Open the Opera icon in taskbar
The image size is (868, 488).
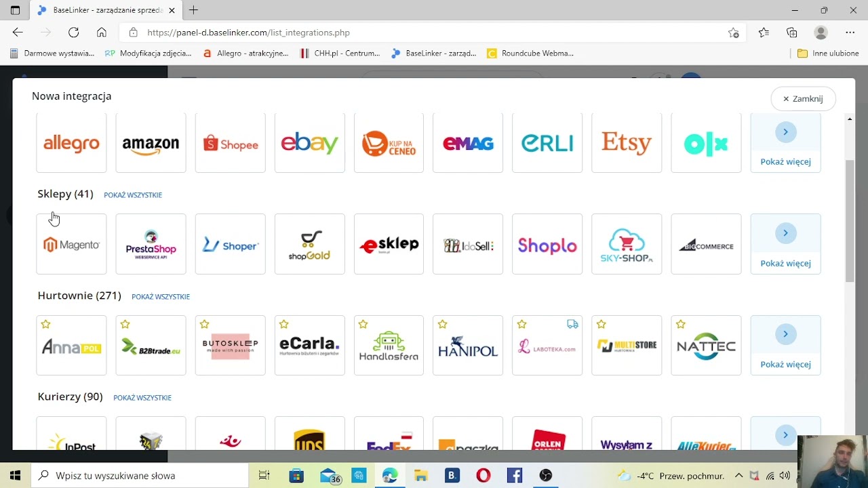484,476
